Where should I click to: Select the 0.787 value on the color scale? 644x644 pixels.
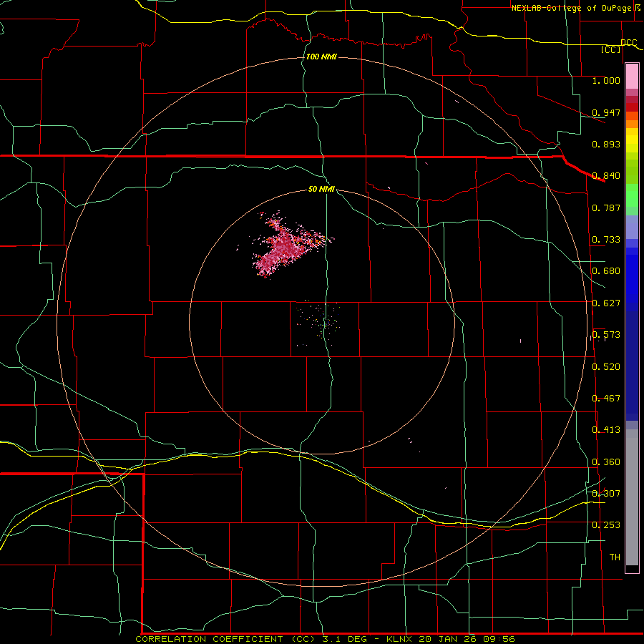pos(606,208)
